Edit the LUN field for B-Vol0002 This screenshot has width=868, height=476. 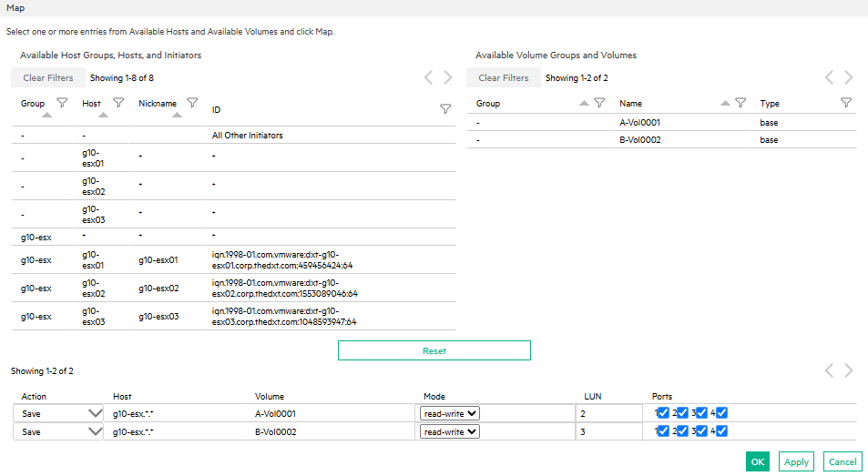pyautogui.click(x=609, y=431)
